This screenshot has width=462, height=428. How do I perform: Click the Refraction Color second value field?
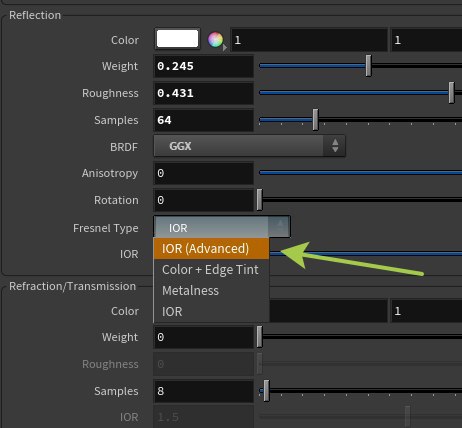click(427, 311)
